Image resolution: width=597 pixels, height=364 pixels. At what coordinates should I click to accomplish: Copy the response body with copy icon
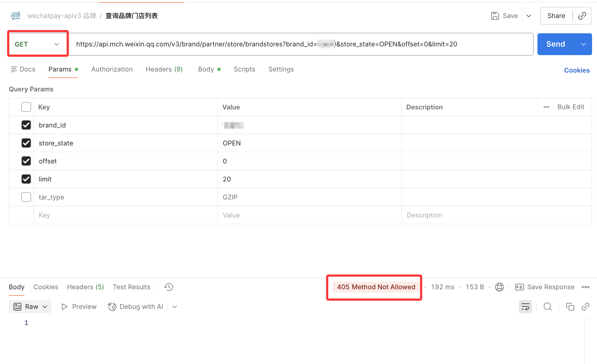[570, 307]
